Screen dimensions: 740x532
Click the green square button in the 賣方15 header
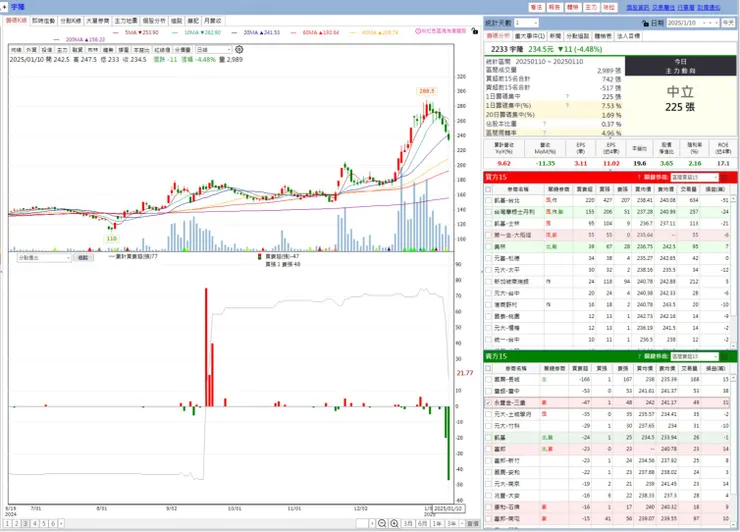(723, 356)
